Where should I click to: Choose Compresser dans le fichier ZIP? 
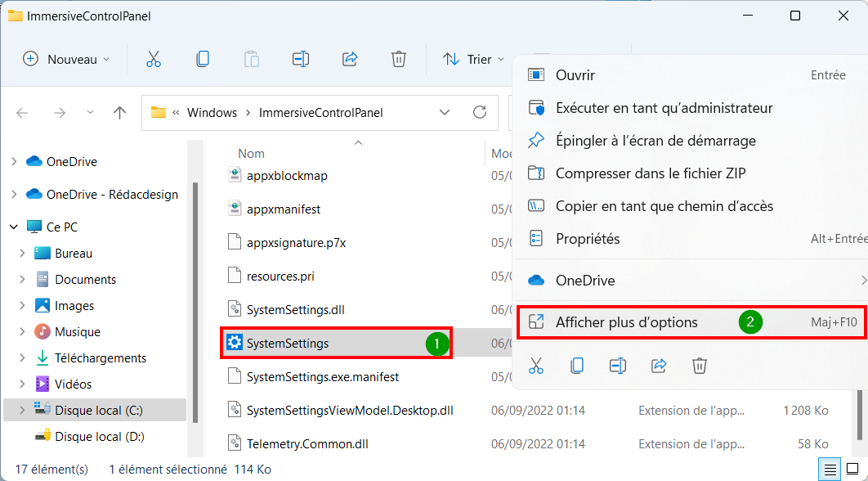coord(690,173)
